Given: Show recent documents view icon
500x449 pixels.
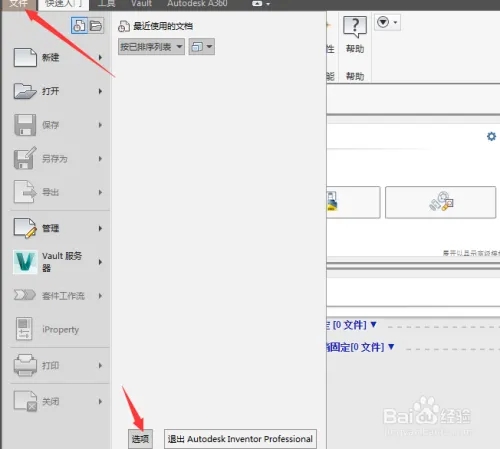Looking at the screenshot, I should coord(79,26).
